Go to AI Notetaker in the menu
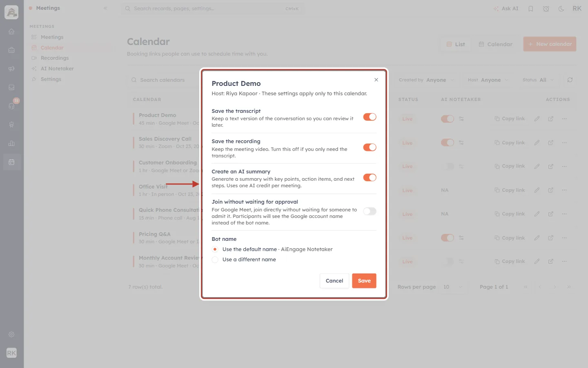This screenshot has height=368, width=588. pyautogui.click(x=57, y=69)
